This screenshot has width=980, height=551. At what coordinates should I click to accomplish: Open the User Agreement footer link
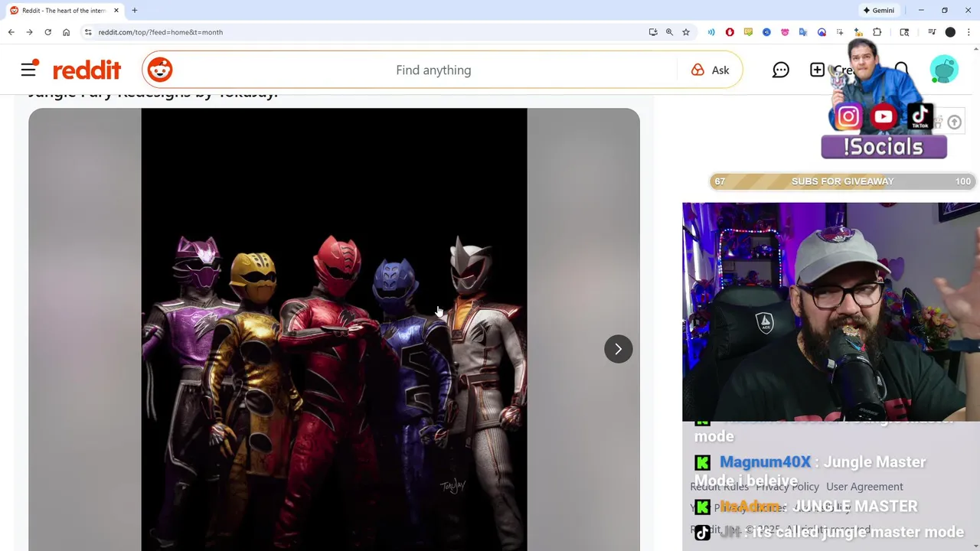point(864,487)
